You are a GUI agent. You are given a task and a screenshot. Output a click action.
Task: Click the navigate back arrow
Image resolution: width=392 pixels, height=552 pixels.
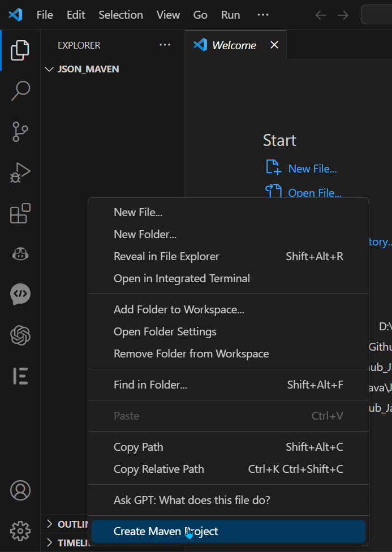[x=321, y=15]
